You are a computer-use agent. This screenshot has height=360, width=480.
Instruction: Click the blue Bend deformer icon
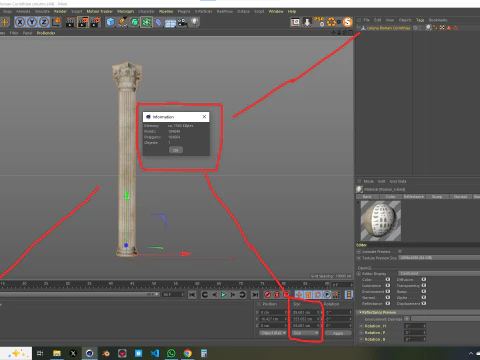point(159,22)
